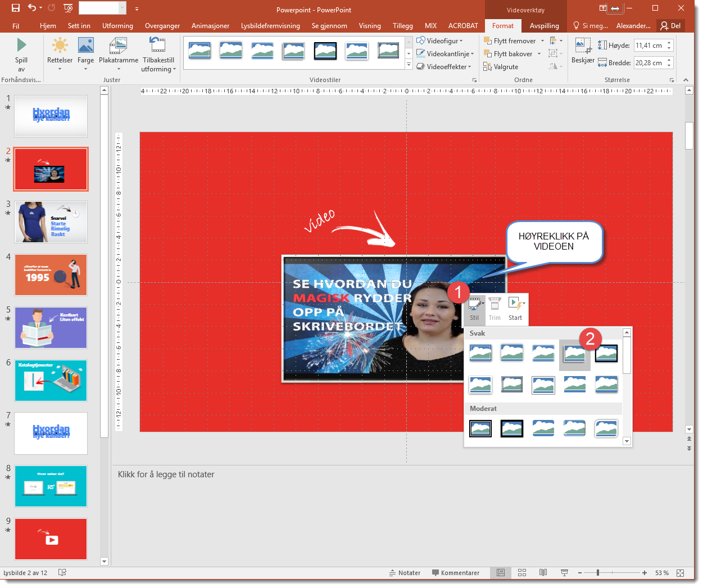The height and width of the screenshot is (588, 703).
Task: Adjust the zoom slider handle
Action: (x=598, y=573)
